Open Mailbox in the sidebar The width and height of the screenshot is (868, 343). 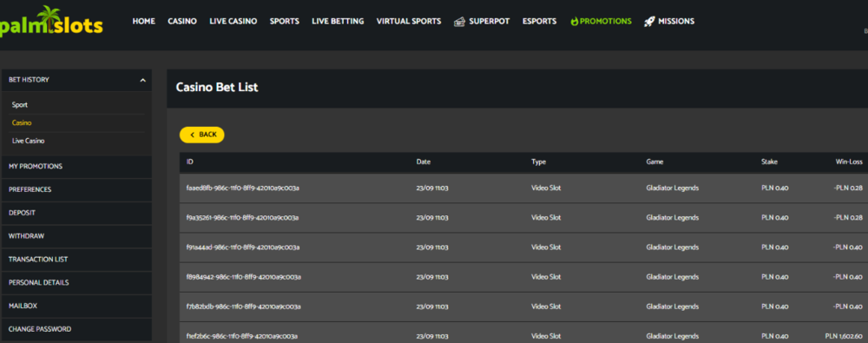(x=76, y=306)
